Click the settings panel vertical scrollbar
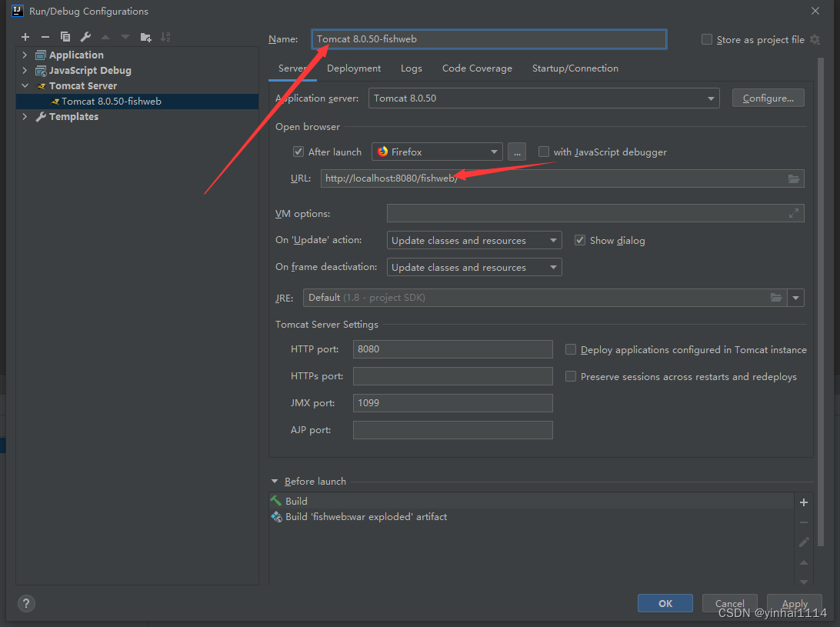 [821, 302]
